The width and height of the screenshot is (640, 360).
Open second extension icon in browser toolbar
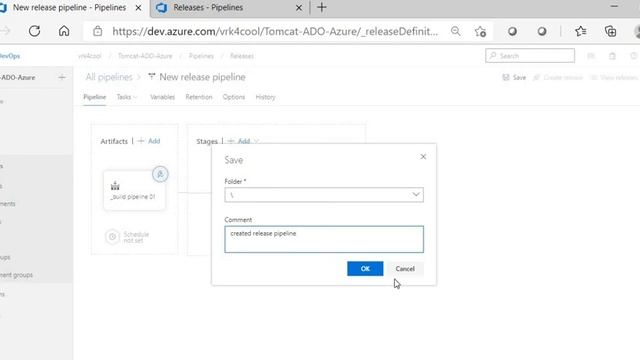point(542,31)
